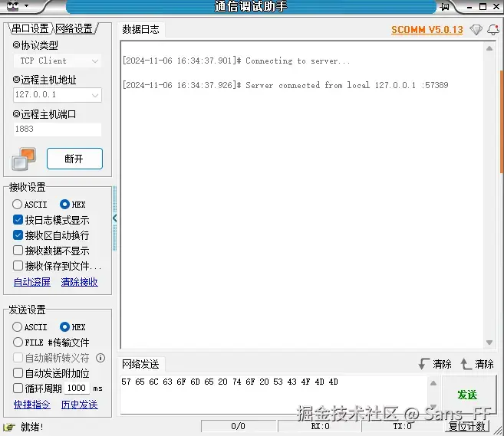504x436 pixels.
Task: Click 复位计数 reset counter button
Action: tap(467, 426)
